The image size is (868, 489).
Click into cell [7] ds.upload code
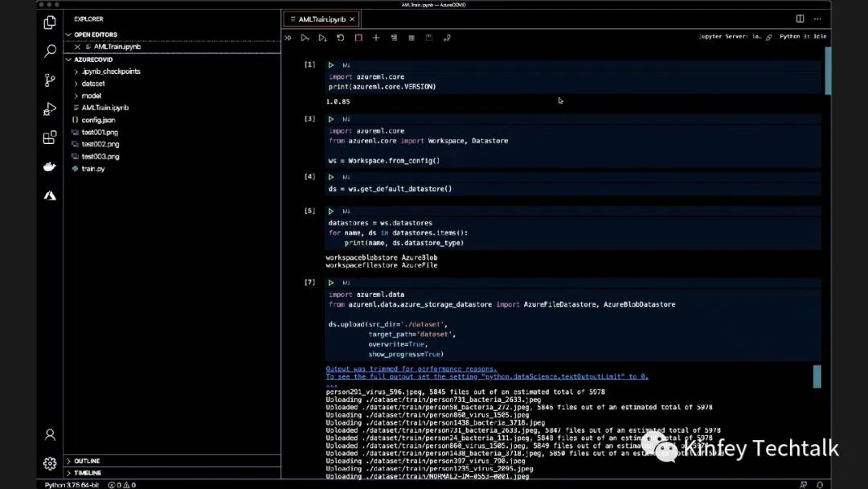click(x=572, y=324)
